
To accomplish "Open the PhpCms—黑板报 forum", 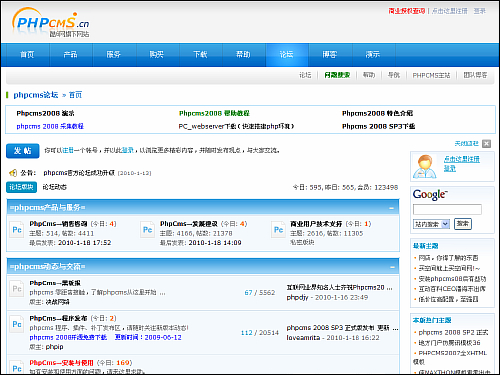I will click(55, 283).
